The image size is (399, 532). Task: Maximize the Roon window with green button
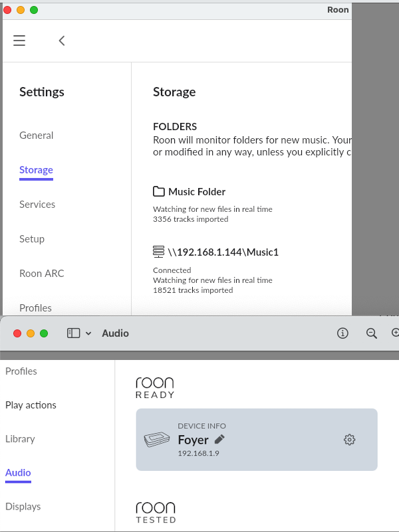pos(34,10)
